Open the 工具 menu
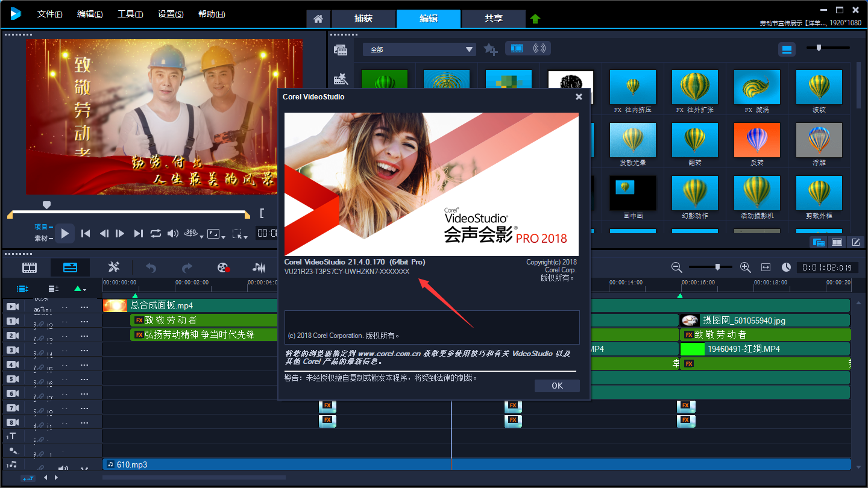The width and height of the screenshot is (868, 488). tap(130, 14)
